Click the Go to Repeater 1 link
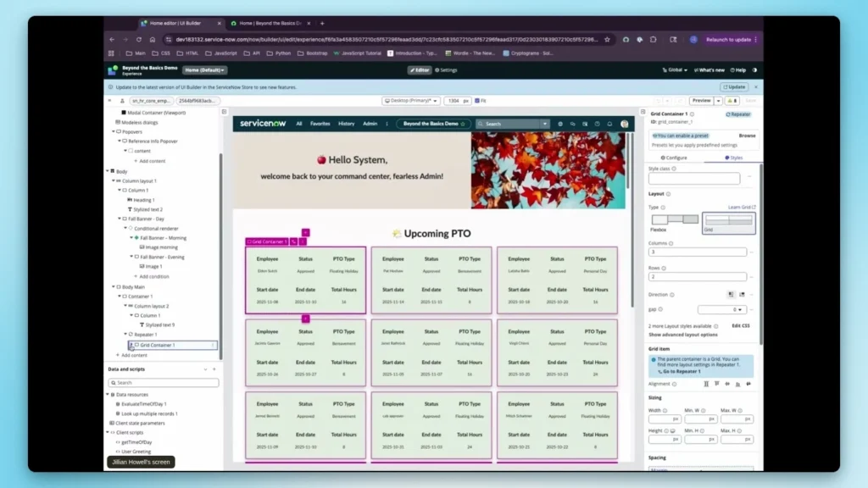The height and width of the screenshot is (488, 868). [682, 371]
